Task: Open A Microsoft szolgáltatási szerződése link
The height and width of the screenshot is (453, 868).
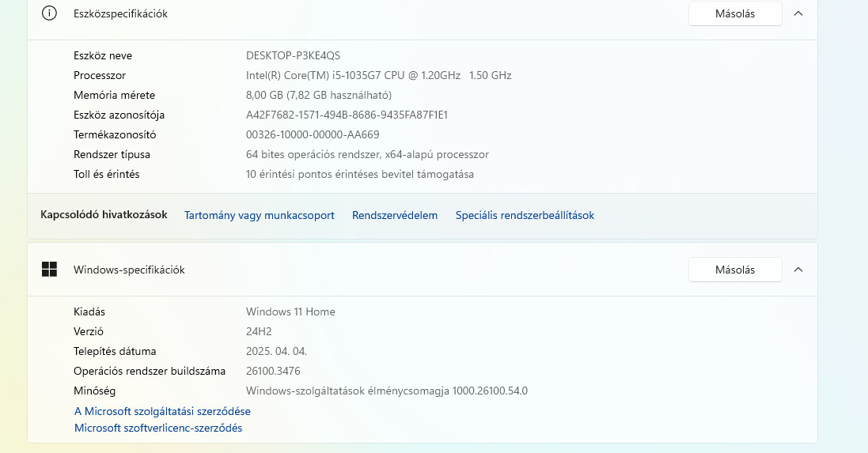Action: 162,411
